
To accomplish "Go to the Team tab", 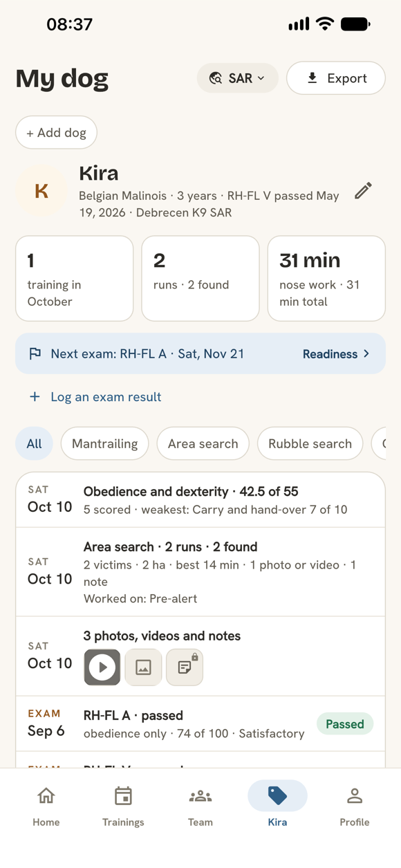I will pyautogui.click(x=200, y=806).
